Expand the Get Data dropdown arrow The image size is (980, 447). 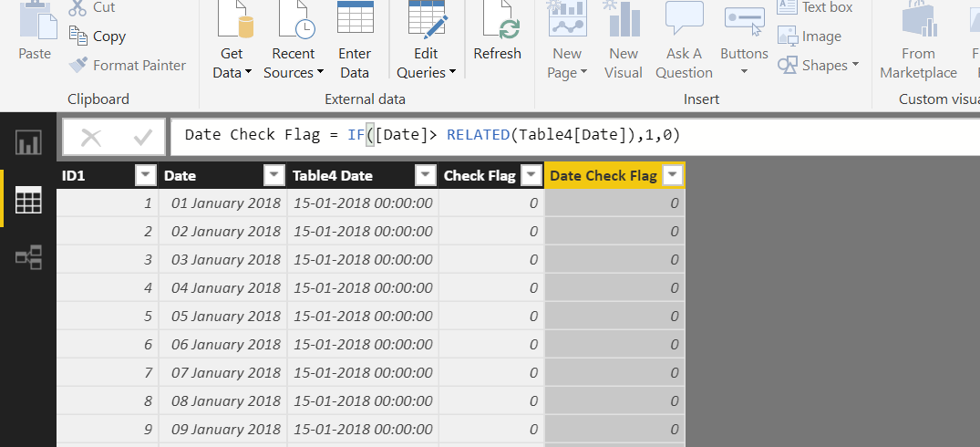[248, 72]
